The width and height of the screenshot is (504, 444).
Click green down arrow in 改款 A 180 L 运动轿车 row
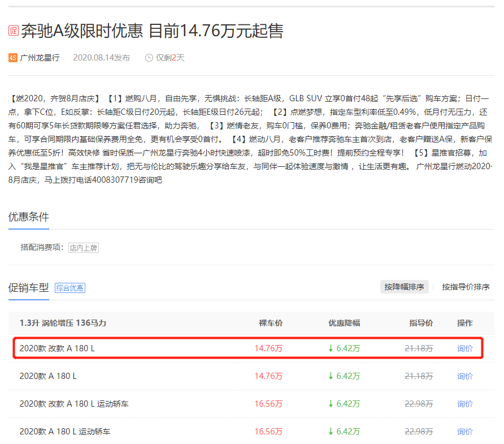point(331,404)
